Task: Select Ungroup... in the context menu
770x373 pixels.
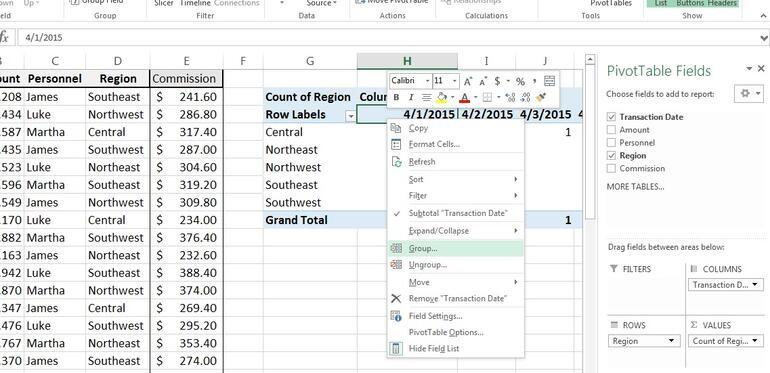Action: [455, 265]
